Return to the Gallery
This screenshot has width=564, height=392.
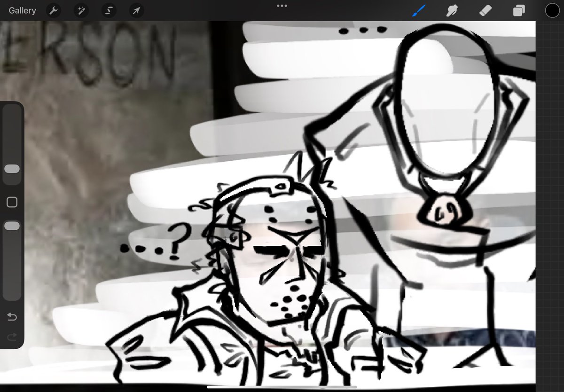tap(22, 10)
